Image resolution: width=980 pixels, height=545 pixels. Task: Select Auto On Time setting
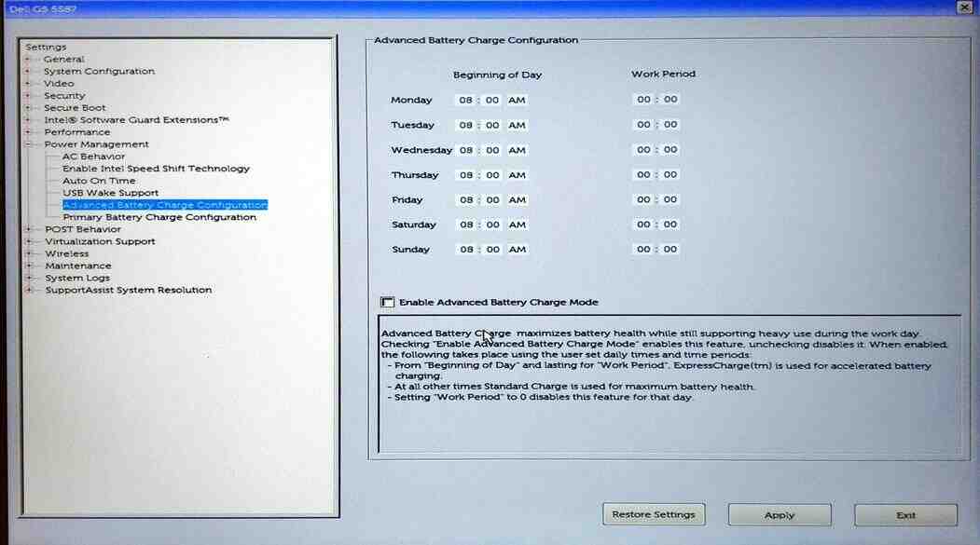(x=99, y=181)
